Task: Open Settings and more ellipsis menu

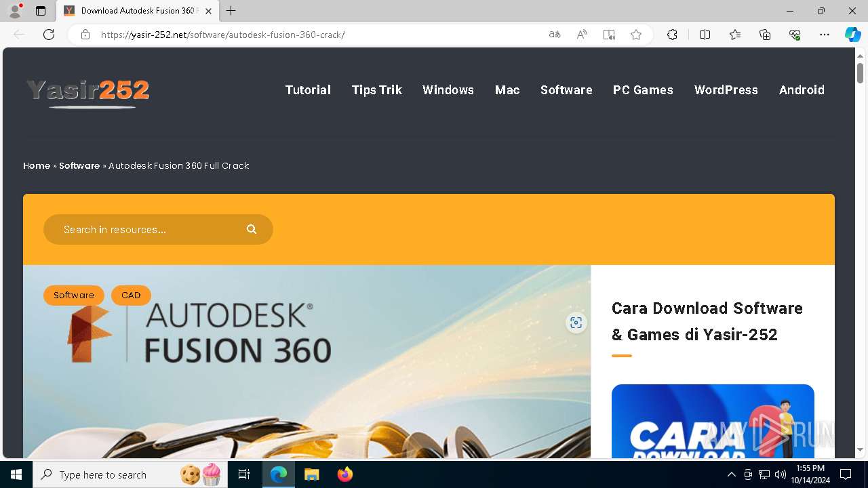Action: 825,35
